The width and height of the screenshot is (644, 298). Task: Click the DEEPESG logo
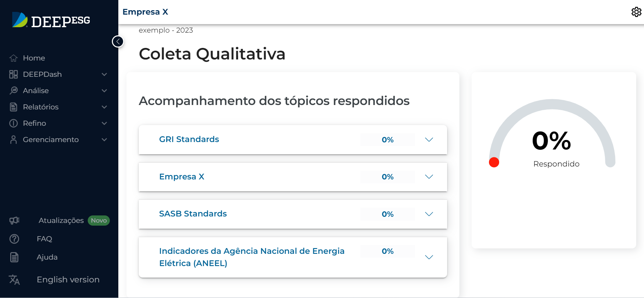(x=51, y=20)
